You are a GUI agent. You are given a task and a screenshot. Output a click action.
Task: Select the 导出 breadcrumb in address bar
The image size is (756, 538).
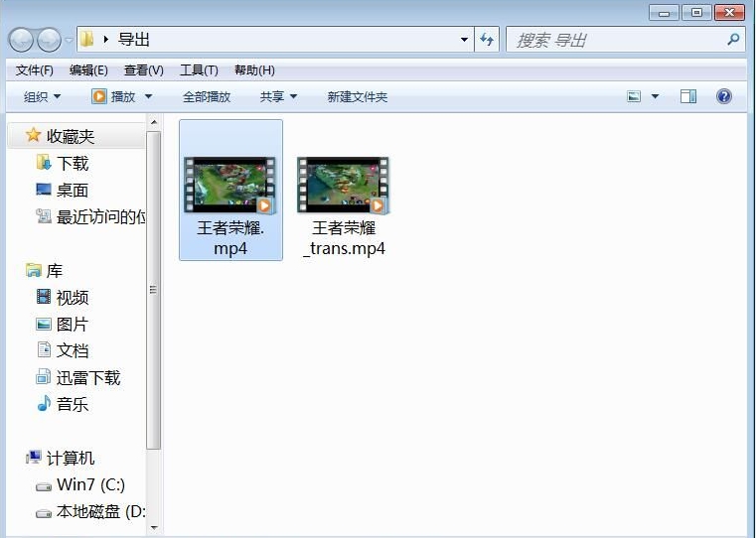[134, 39]
